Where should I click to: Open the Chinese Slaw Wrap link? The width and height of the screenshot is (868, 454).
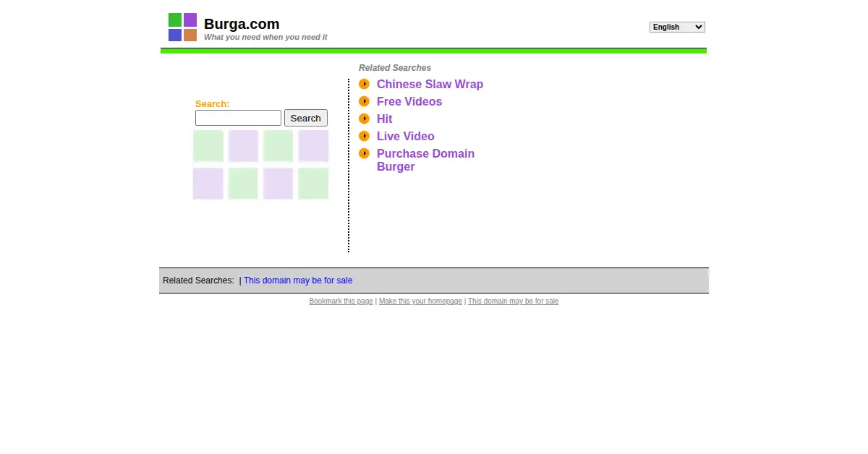[x=430, y=85]
